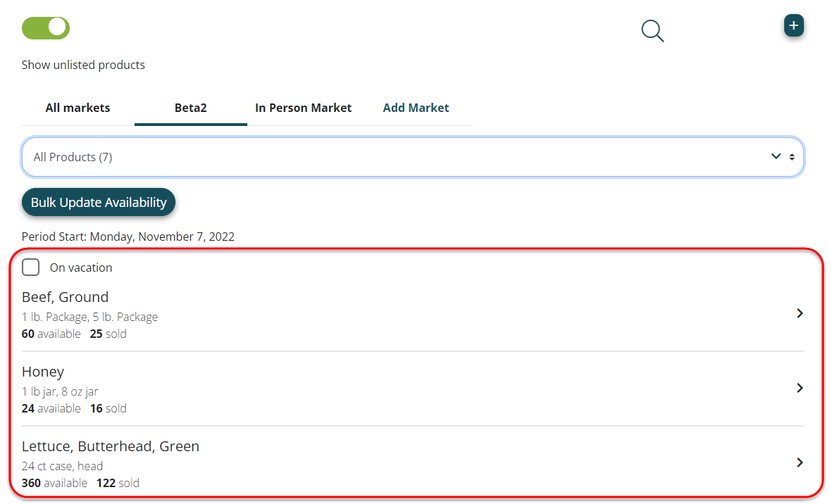Open Lettuce, Butterhead, Green chevron arrow

click(x=800, y=462)
